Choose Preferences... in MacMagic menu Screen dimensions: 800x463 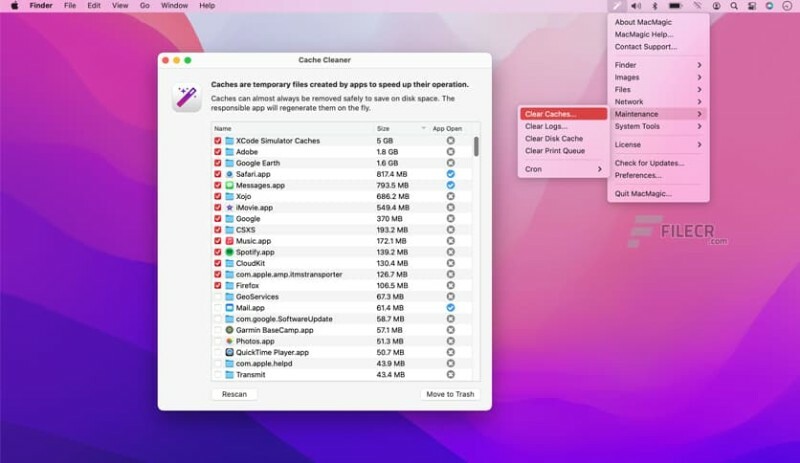point(638,175)
